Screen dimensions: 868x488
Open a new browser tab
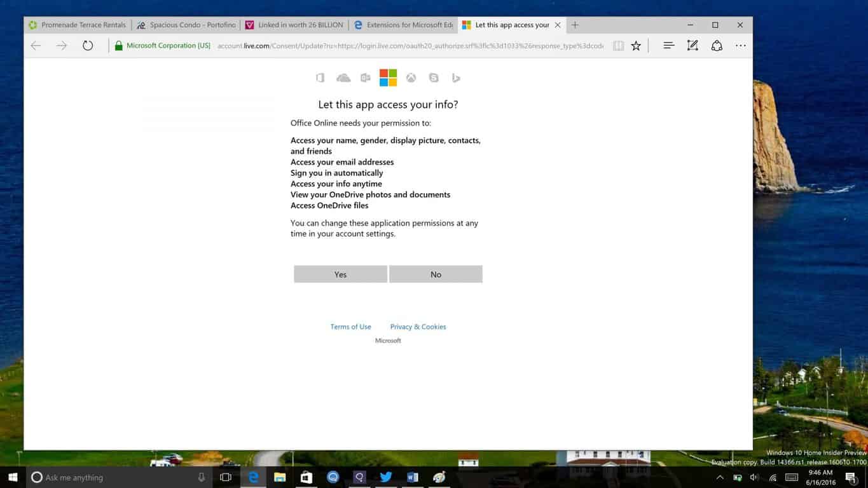pyautogui.click(x=575, y=25)
